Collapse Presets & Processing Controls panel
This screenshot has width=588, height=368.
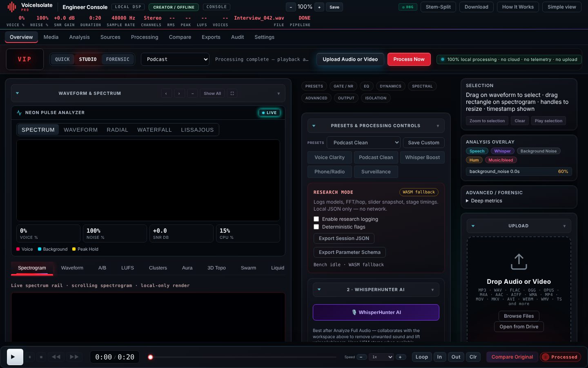pyautogui.click(x=314, y=126)
